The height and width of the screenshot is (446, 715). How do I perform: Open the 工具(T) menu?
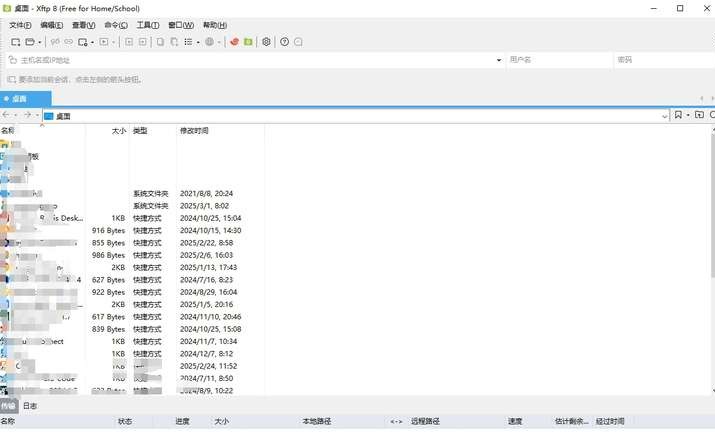click(x=147, y=25)
